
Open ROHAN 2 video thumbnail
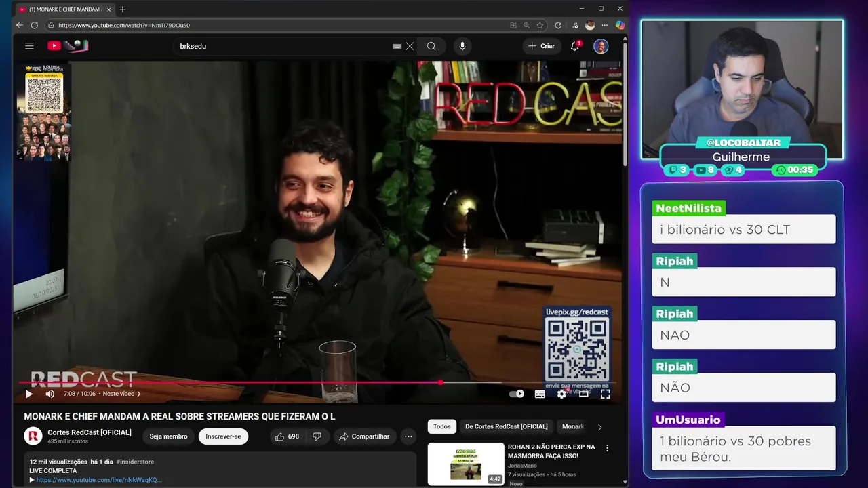pos(466,464)
